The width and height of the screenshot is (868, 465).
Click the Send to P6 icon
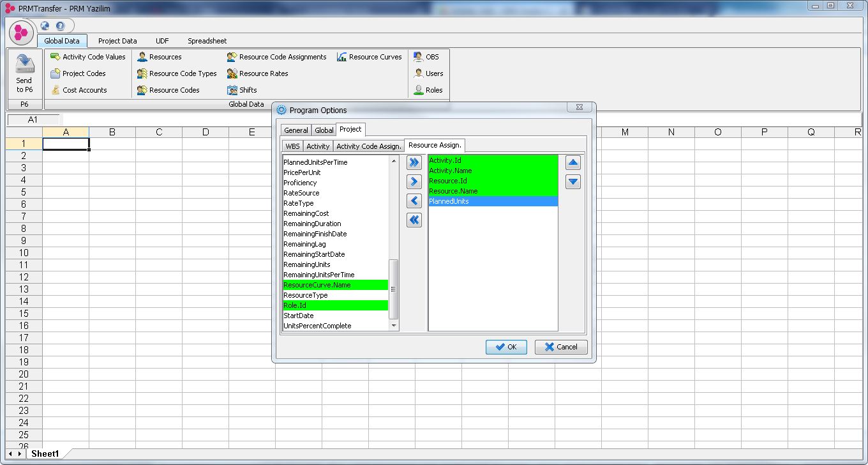[24, 65]
